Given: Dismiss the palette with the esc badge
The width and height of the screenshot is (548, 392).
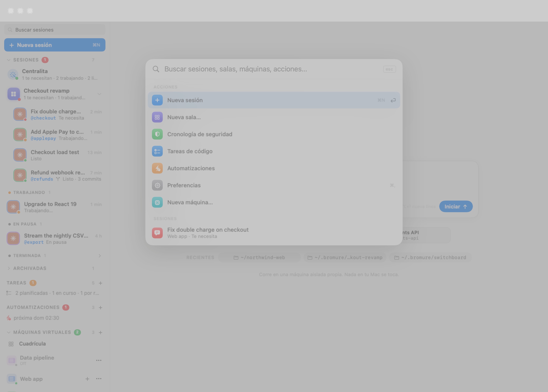Looking at the screenshot, I should coord(389,69).
